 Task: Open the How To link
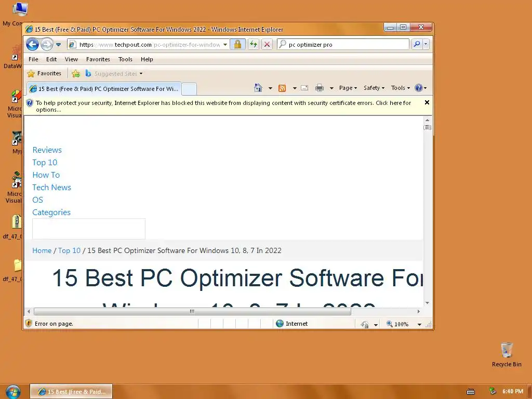coord(46,175)
